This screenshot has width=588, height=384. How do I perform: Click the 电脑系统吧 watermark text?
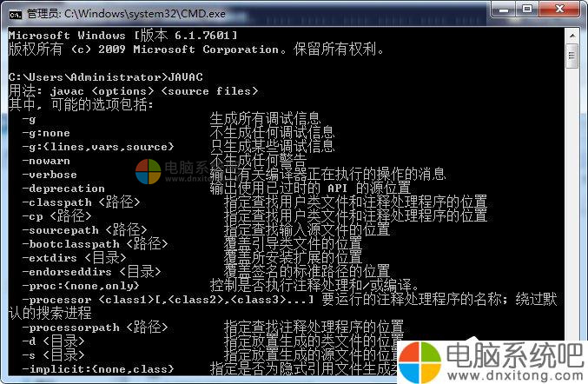(x=515, y=355)
